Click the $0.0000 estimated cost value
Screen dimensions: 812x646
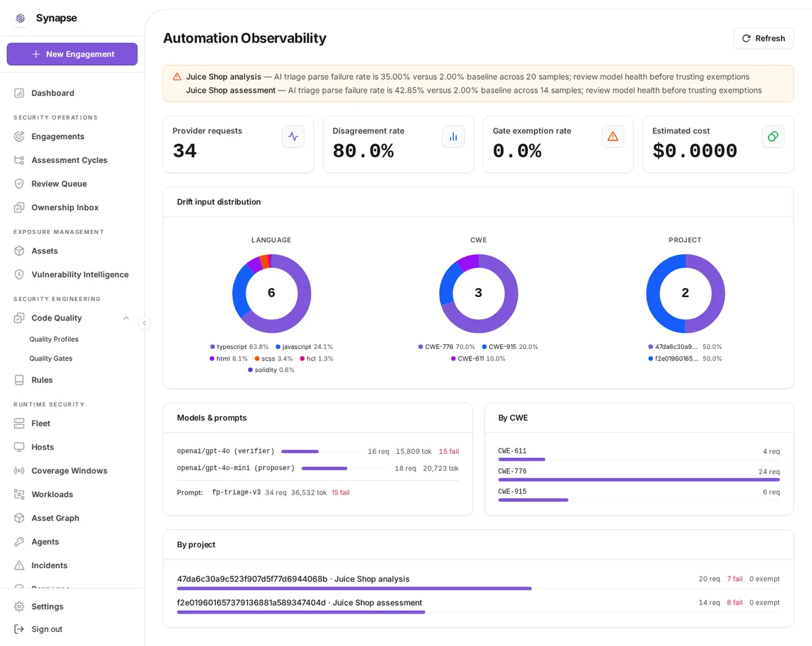click(695, 151)
